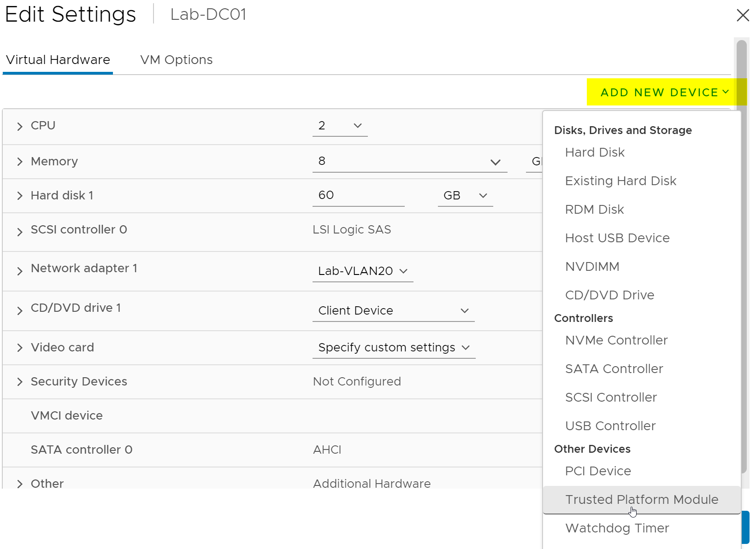The width and height of the screenshot is (756, 549).
Task: Add a Watchdog Timer device
Action: click(x=617, y=528)
